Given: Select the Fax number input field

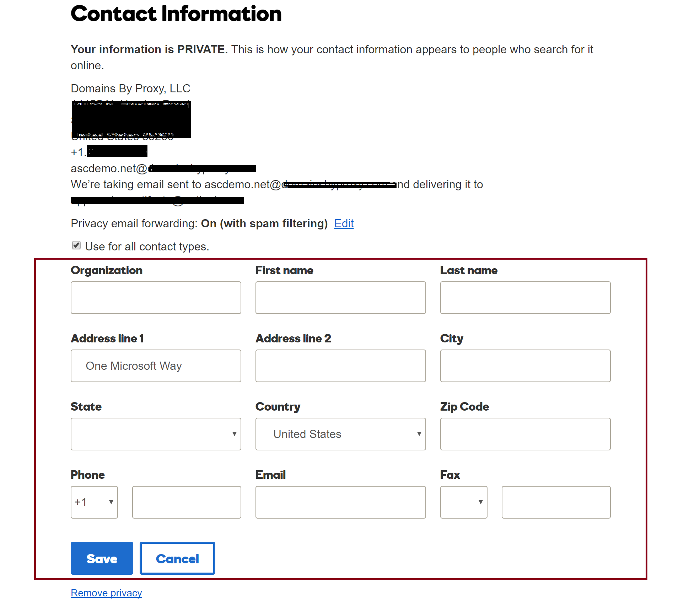Looking at the screenshot, I should 556,502.
